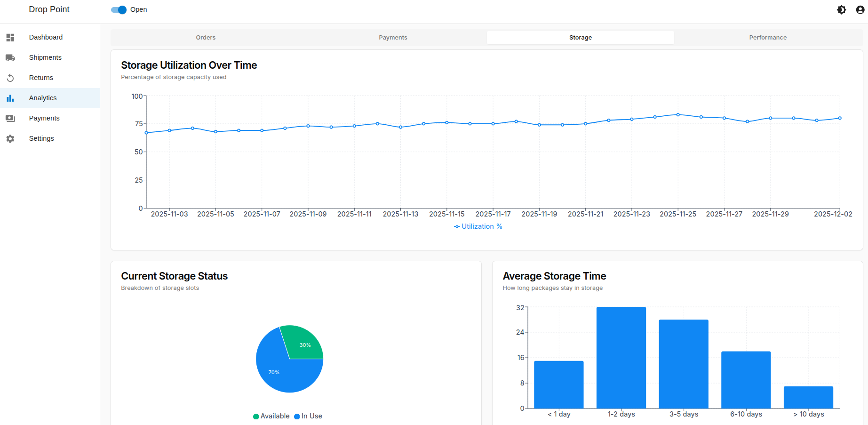Viewport: 868px width, 425px height.
Task: Select the Storage tab
Action: pyautogui.click(x=580, y=38)
